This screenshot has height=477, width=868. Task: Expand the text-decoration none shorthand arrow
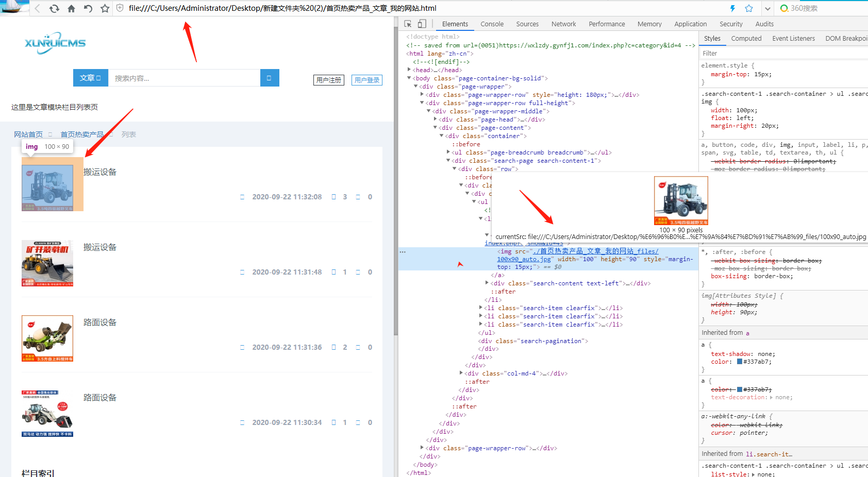[771, 398]
